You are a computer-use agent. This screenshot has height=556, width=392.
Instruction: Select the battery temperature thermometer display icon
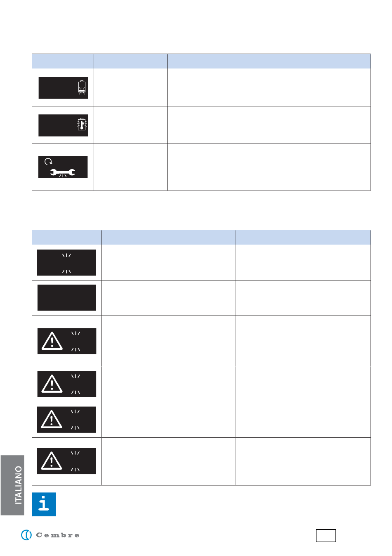pos(63,125)
